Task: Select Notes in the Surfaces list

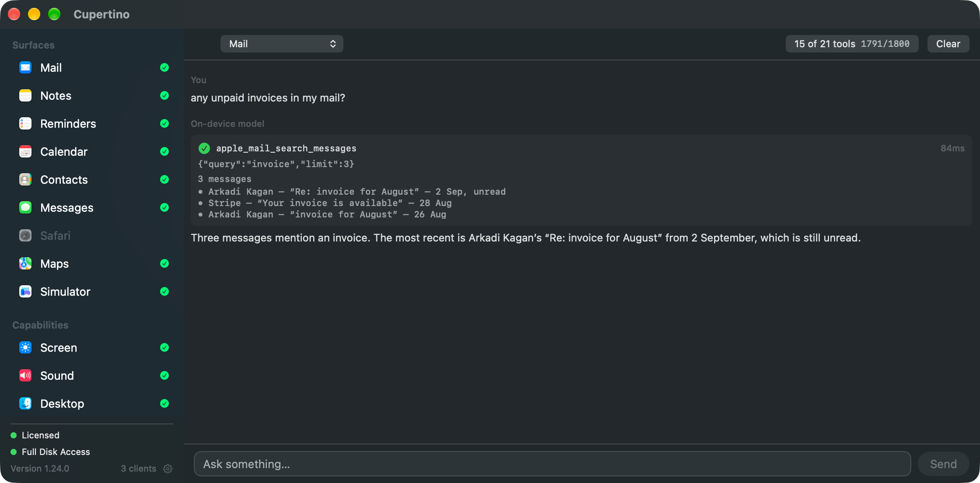Action: point(92,95)
